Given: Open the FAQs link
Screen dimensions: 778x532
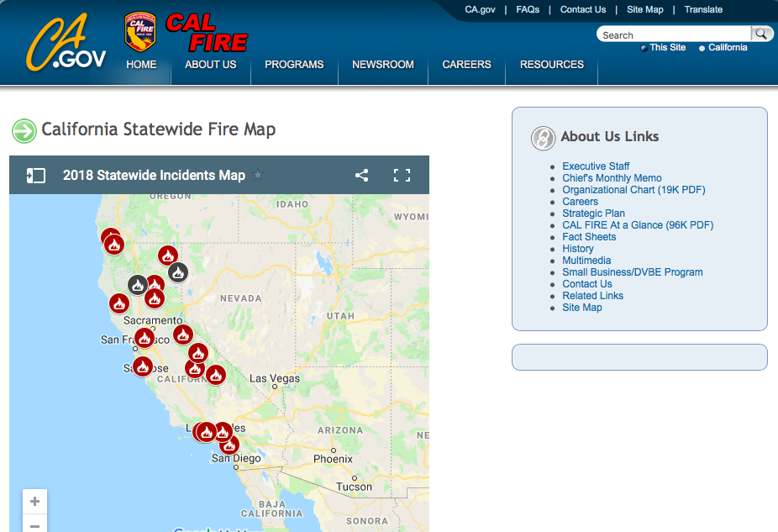Looking at the screenshot, I should coord(528,9).
